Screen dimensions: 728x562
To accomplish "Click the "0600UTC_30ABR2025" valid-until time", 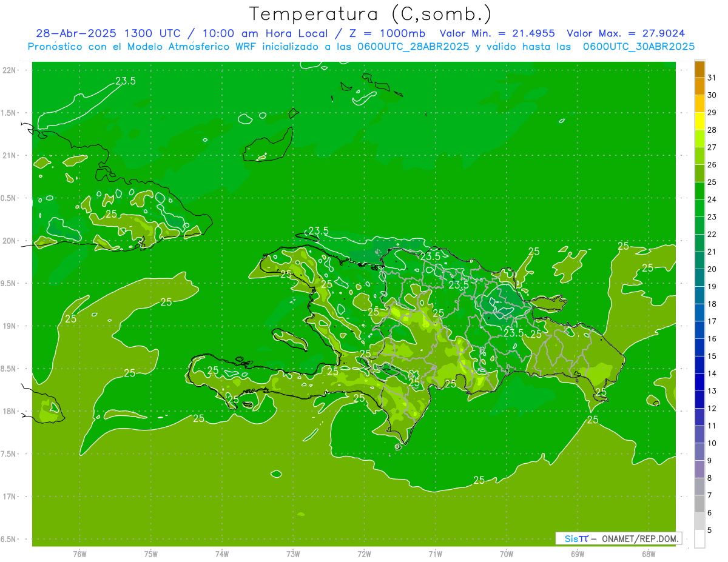I will click(639, 47).
